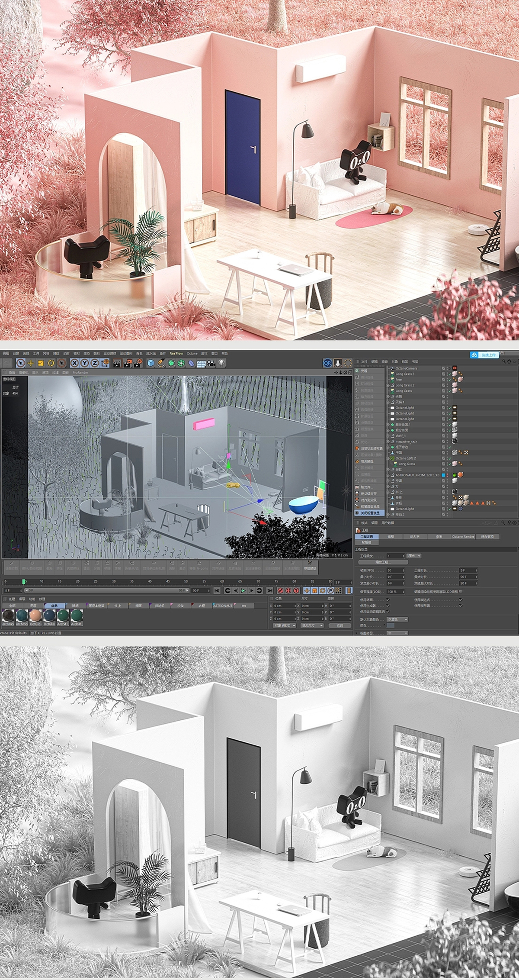Jump to the timeline end frame

point(269,590)
